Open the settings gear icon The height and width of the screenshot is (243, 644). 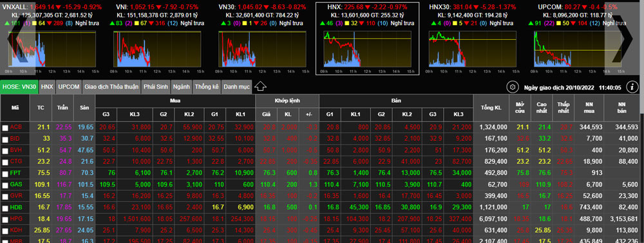(512, 87)
